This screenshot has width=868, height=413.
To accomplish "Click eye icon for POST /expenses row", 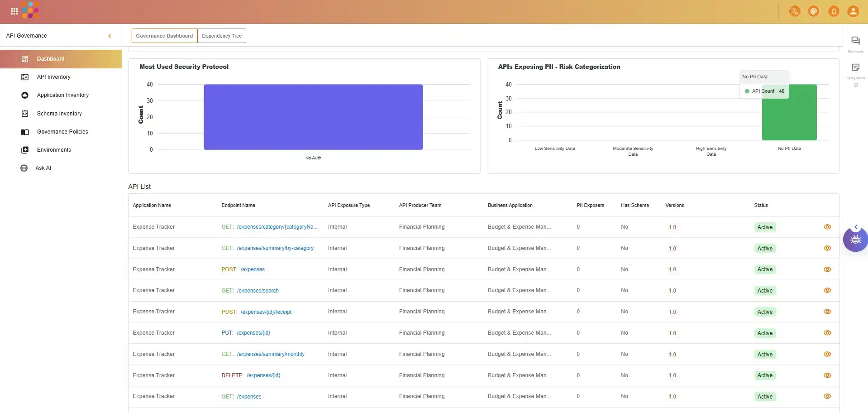I will 827,269.
